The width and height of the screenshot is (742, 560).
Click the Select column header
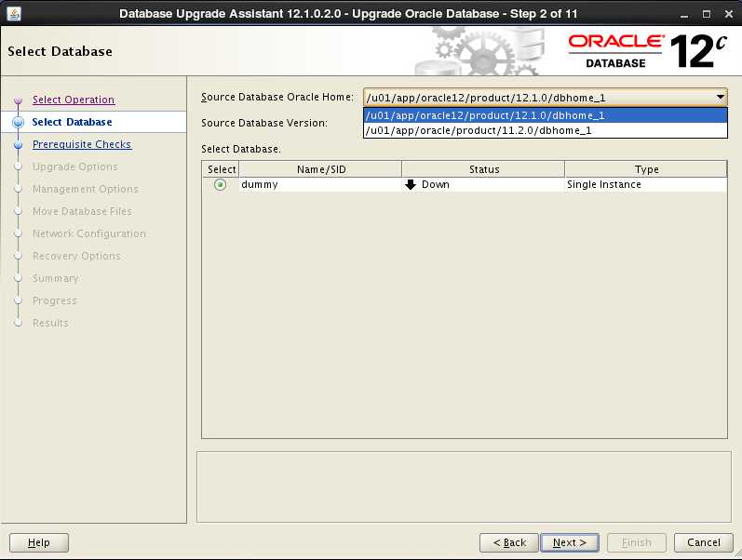pyautogui.click(x=221, y=169)
